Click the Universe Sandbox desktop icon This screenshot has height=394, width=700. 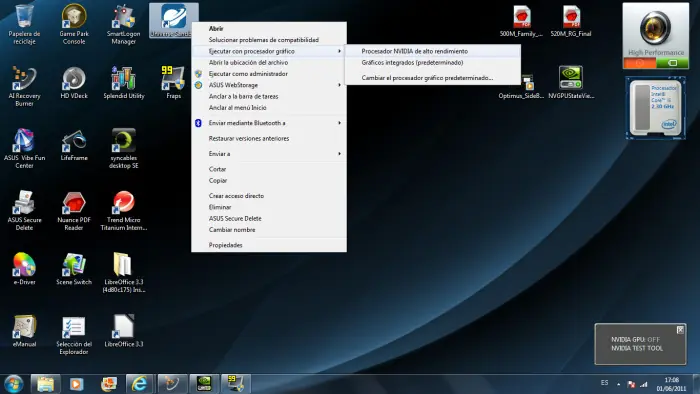(173, 21)
